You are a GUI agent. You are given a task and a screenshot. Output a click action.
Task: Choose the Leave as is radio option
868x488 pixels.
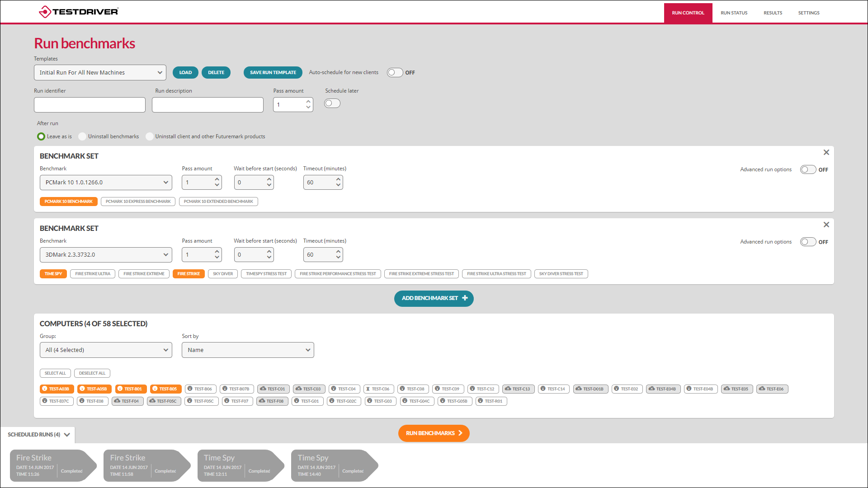pyautogui.click(x=41, y=136)
